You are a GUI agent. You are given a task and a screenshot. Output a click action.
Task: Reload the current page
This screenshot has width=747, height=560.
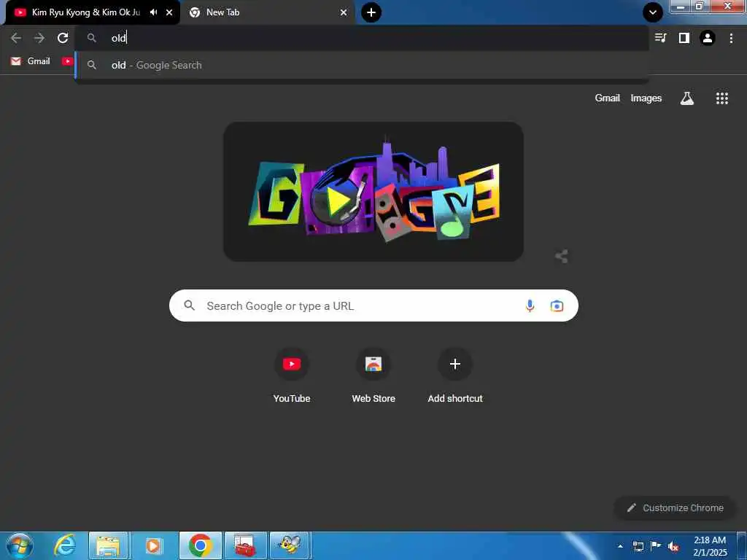63,38
